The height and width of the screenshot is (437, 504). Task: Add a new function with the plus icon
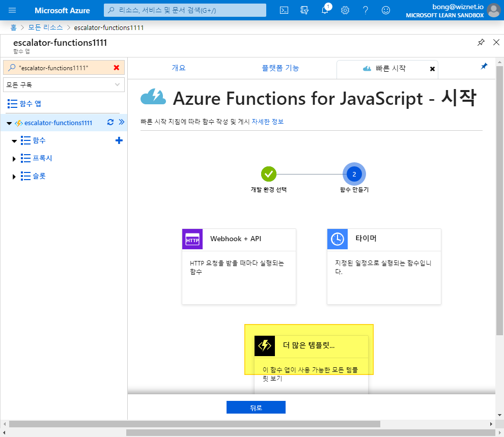point(119,140)
